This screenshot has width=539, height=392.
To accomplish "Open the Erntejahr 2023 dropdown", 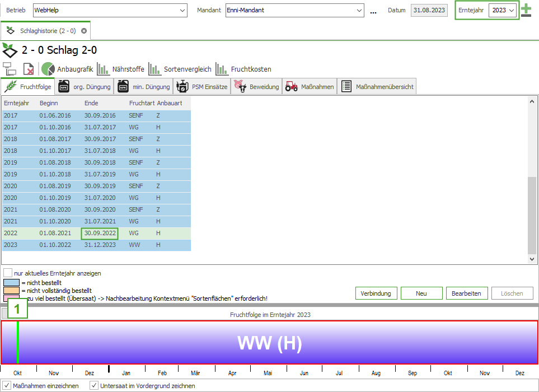I will (511, 10).
